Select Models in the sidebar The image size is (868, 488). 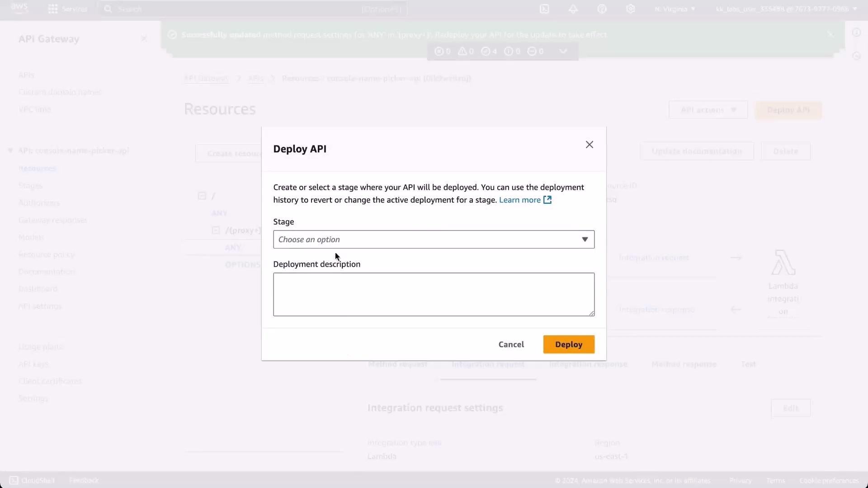[31, 237]
